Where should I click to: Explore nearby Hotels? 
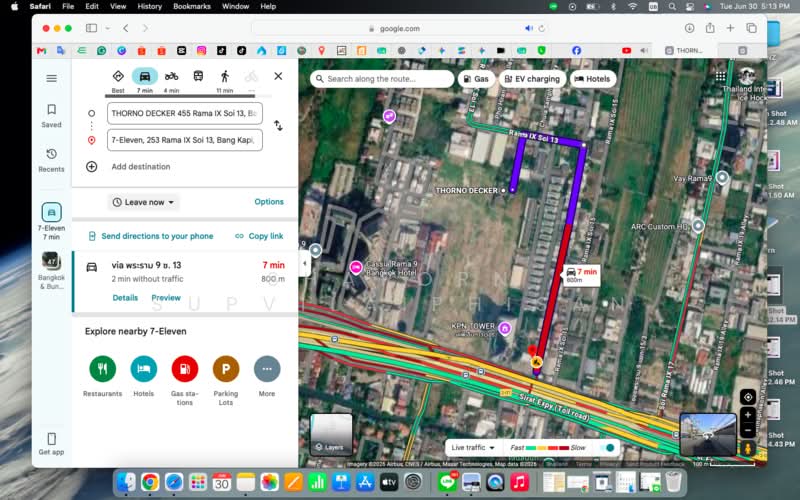click(143, 376)
